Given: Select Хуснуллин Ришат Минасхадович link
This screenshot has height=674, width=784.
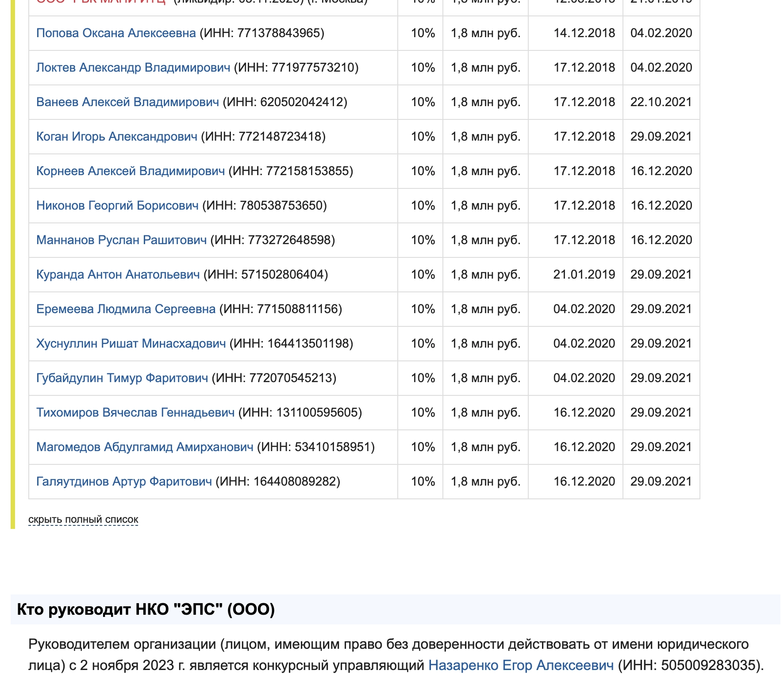Looking at the screenshot, I should click(131, 344).
